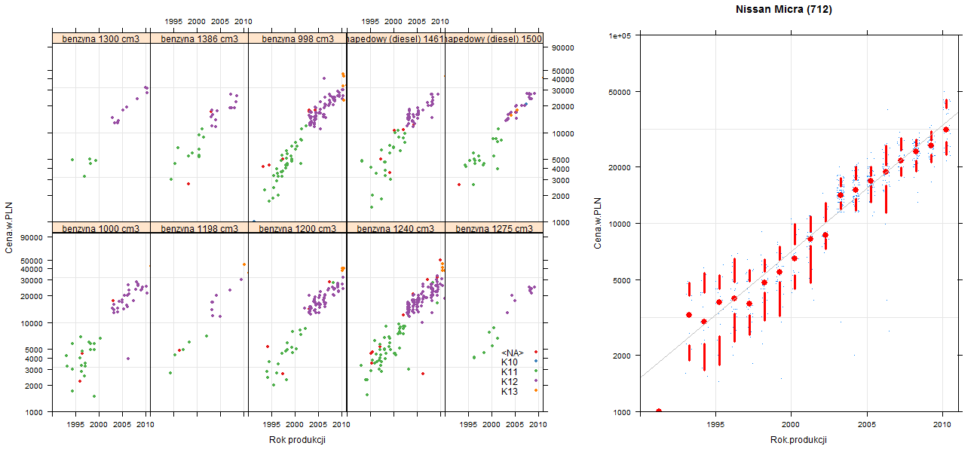The height and width of the screenshot is (452, 980).
Task: Click the "(diesel) 1500" panel header strip
Action: click(493, 38)
